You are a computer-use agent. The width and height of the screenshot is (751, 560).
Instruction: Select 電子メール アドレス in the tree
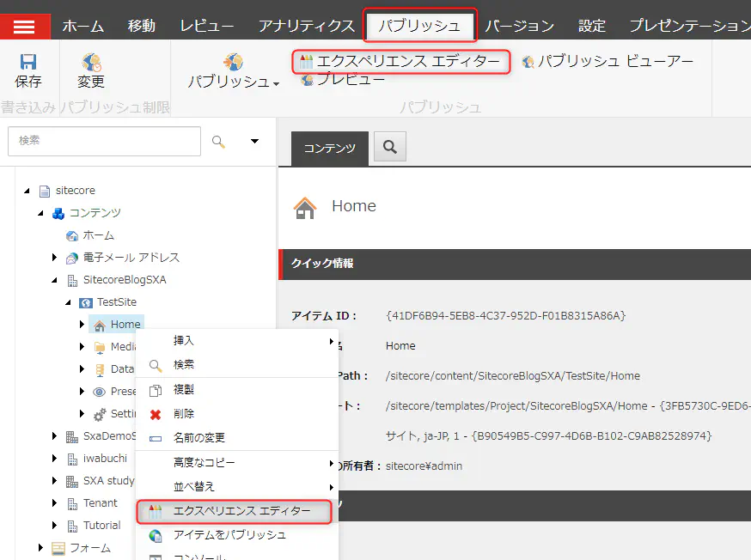(x=131, y=258)
